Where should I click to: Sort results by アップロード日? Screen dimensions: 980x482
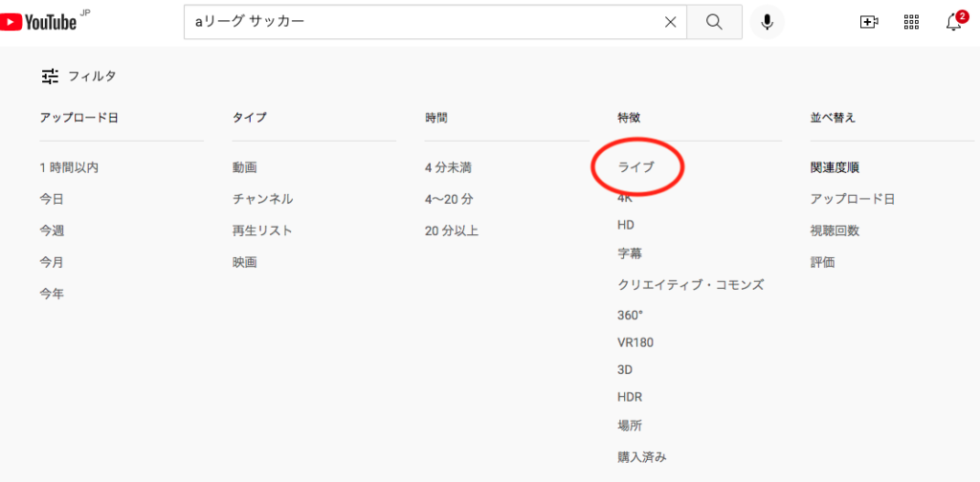pyautogui.click(x=852, y=199)
